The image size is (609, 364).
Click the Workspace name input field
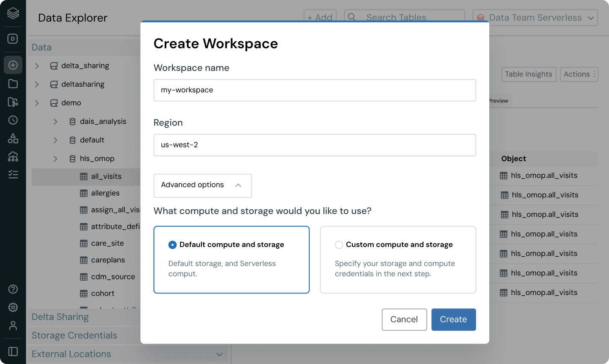point(314,90)
